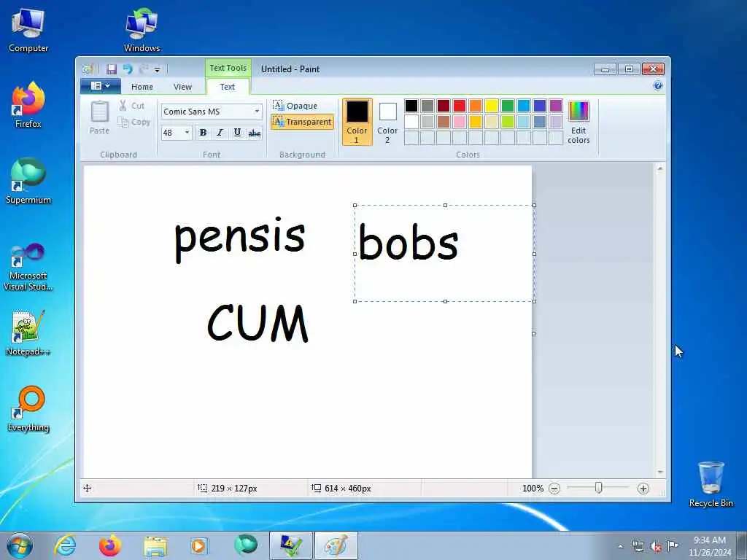Viewport: 747px width, 560px height.
Task: Click the zoom out minus button
Action: tap(554, 489)
